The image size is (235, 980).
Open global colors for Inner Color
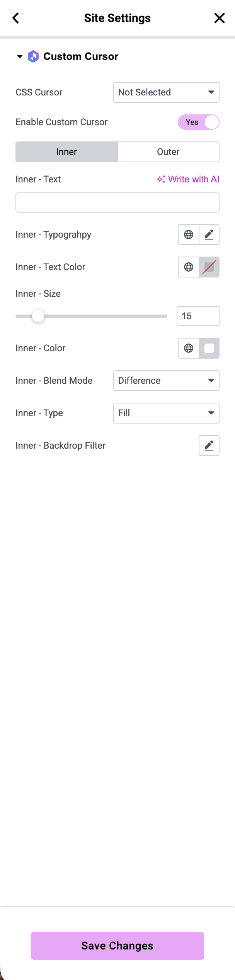click(189, 348)
